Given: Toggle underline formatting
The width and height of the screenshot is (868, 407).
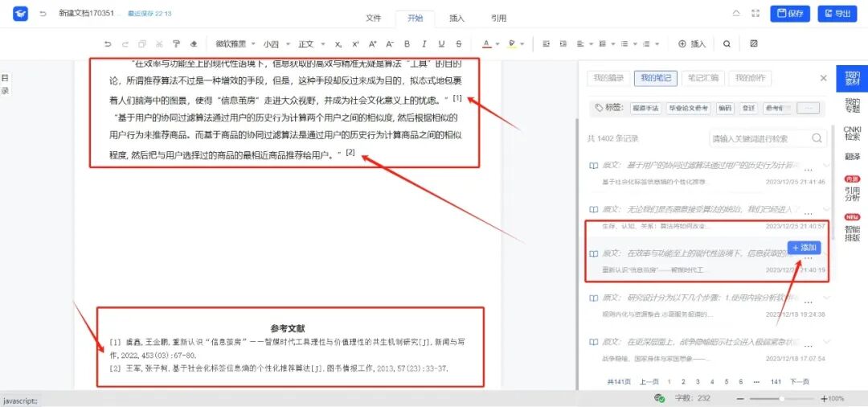Looking at the screenshot, I should coord(441,43).
